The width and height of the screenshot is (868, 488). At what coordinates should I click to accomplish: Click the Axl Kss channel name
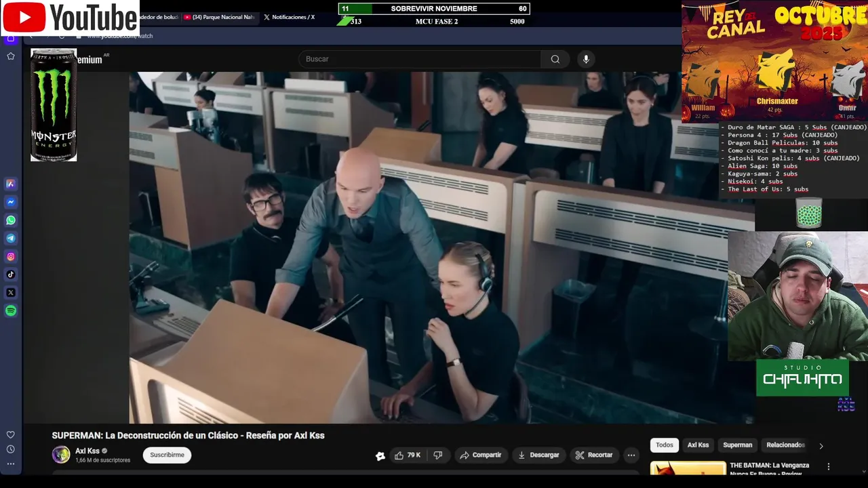pos(87,451)
